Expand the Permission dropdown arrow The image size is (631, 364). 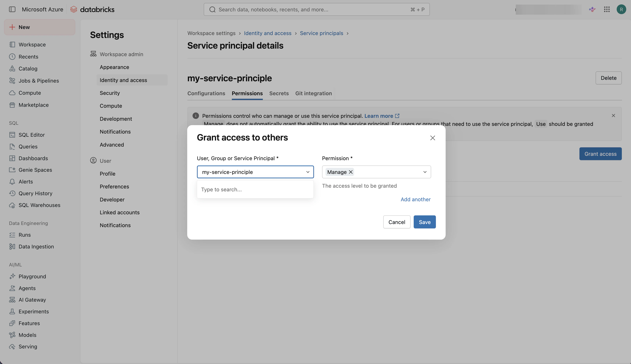pyautogui.click(x=425, y=172)
